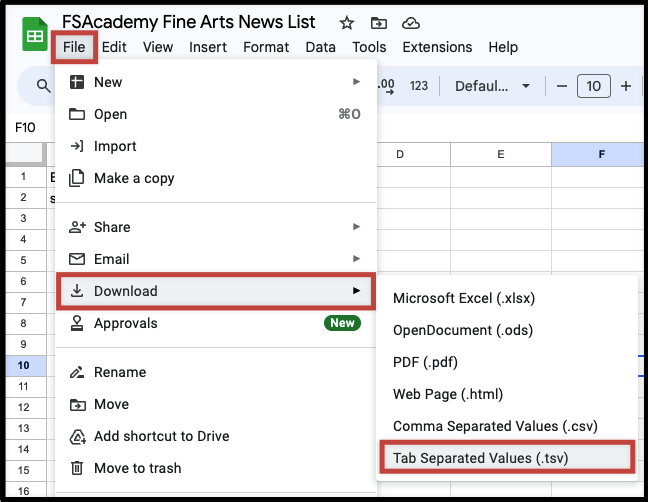
Task: Click the person-plus icon next to Share
Action: pyautogui.click(x=77, y=226)
